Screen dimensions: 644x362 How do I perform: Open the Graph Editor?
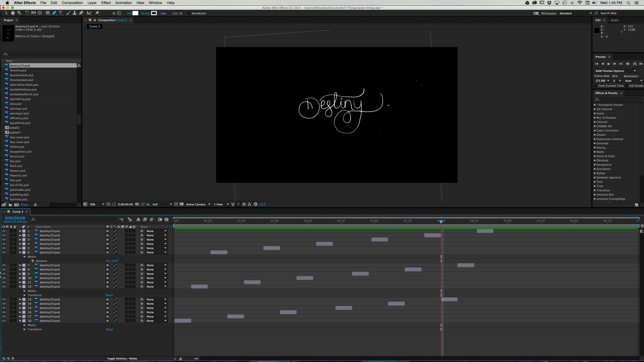(167, 220)
